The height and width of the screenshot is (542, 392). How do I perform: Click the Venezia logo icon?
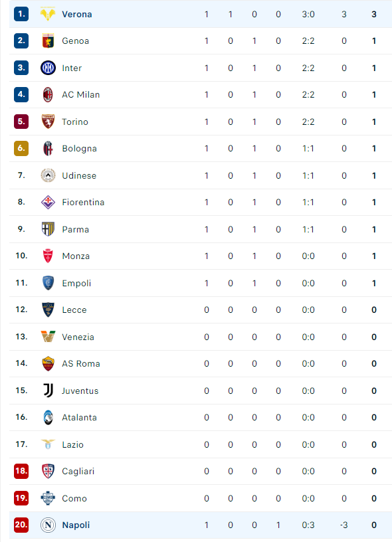click(48, 336)
